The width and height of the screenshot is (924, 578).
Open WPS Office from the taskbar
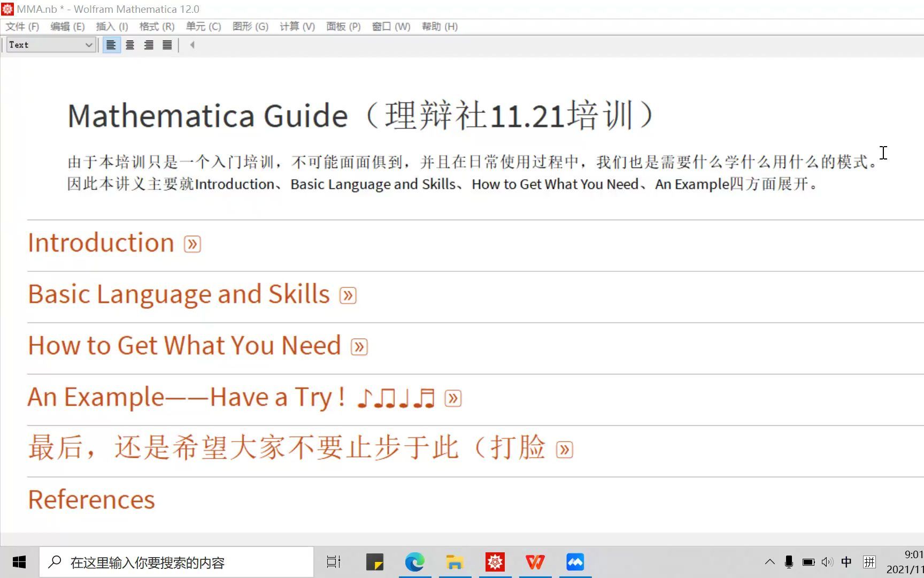point(535,562)
